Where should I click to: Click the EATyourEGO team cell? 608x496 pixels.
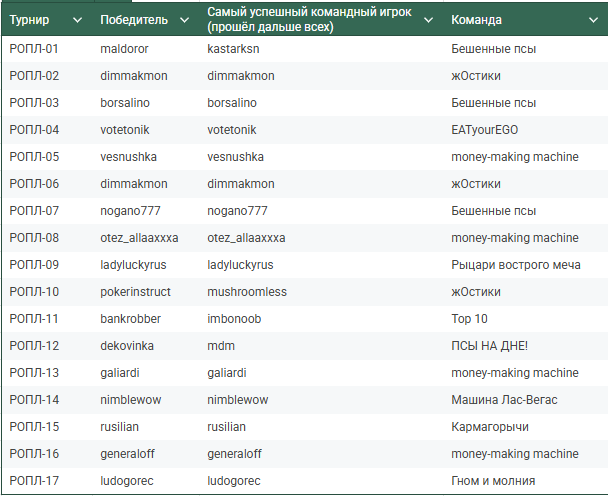tap(485, 130)
